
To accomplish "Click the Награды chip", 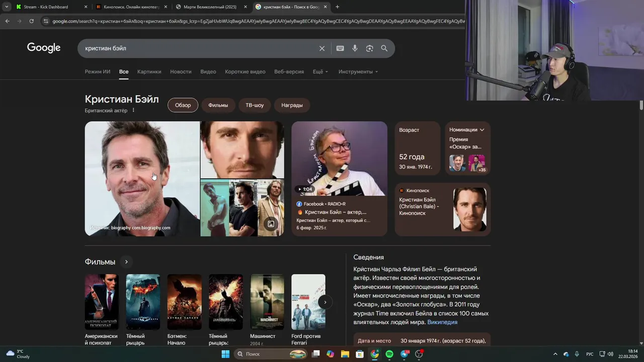I will (x=292, y=105).
